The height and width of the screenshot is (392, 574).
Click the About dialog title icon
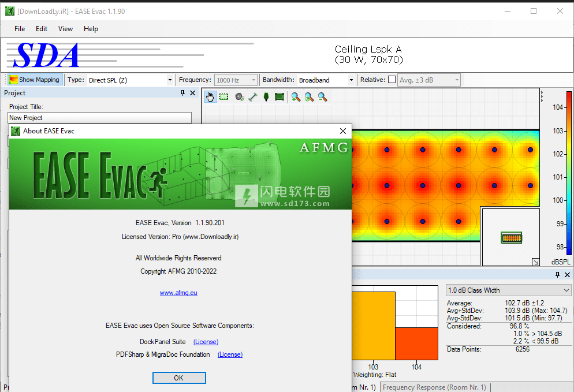pyautogui.click(x=16, y=131)
